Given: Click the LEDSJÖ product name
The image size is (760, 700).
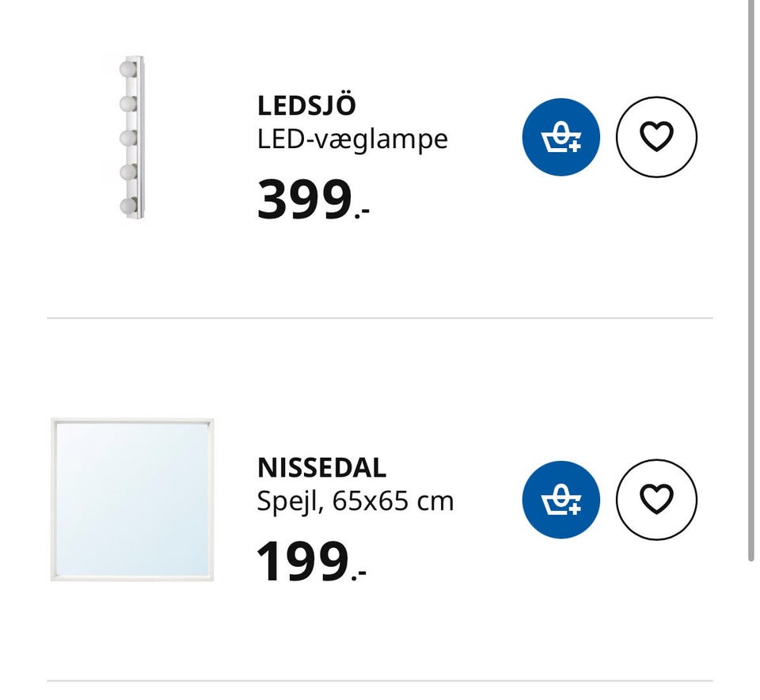Looking at the screenshot, I should point(306,105).
